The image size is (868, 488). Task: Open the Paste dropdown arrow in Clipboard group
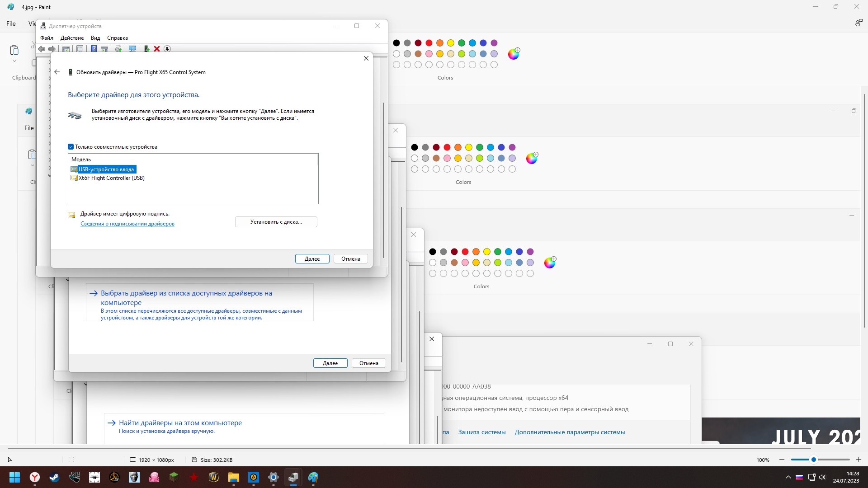point(14,61)
